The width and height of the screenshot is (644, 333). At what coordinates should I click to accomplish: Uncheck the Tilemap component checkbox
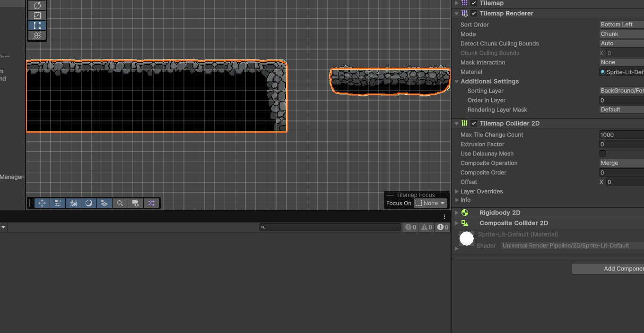473,3
